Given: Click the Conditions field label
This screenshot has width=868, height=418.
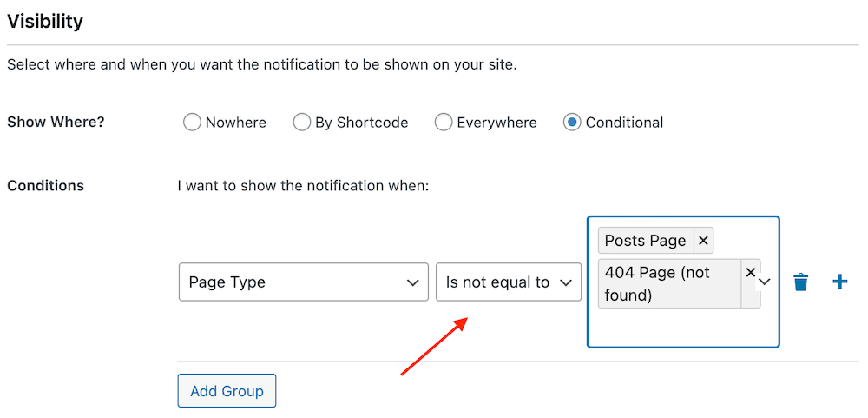Looking at the screenshot, I should (x=45, y=185).
